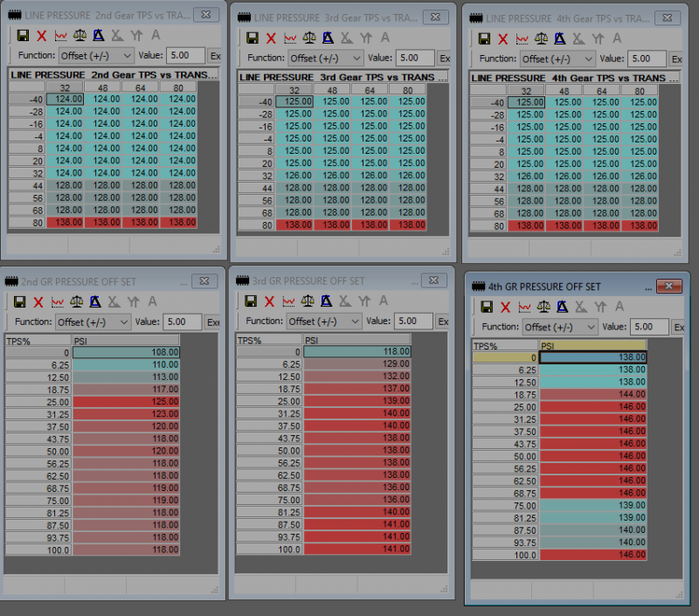Open Offset (+/-) dropdown in 4th GR Pressure Off Set
Viewport: 699px width, 616px height.
558,327
